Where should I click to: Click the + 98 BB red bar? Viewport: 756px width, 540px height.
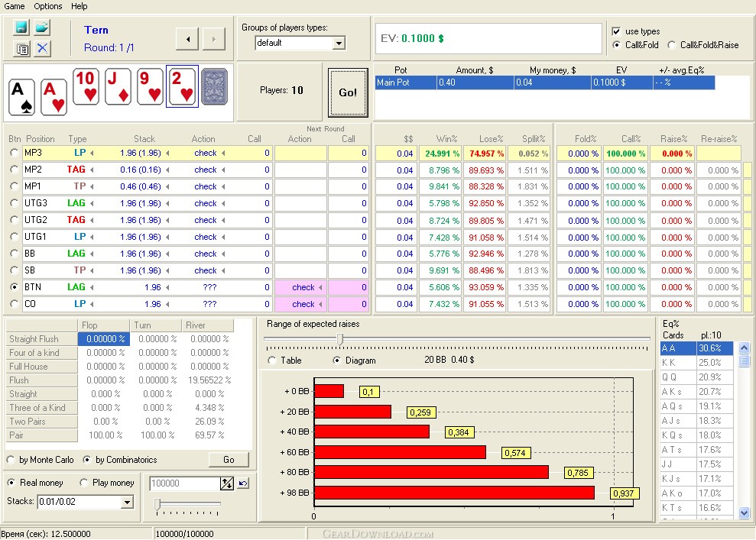click(x=454, y=493)
